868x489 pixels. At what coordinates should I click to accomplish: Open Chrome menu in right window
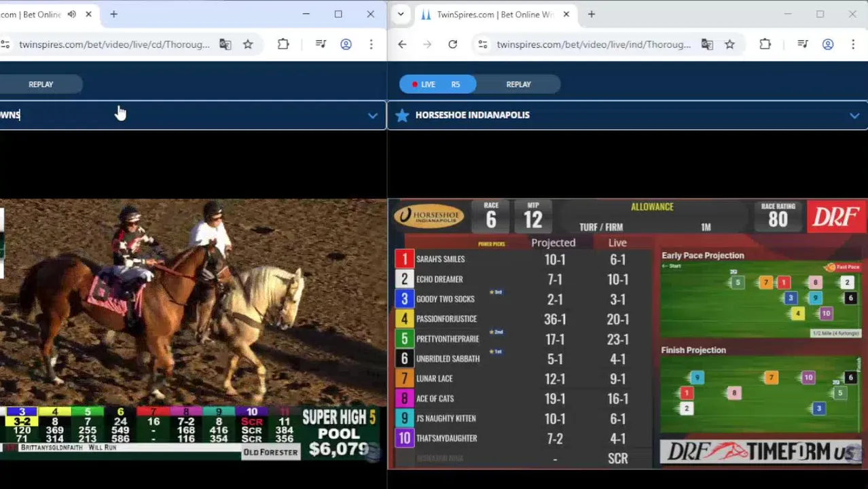click(852, 44)
